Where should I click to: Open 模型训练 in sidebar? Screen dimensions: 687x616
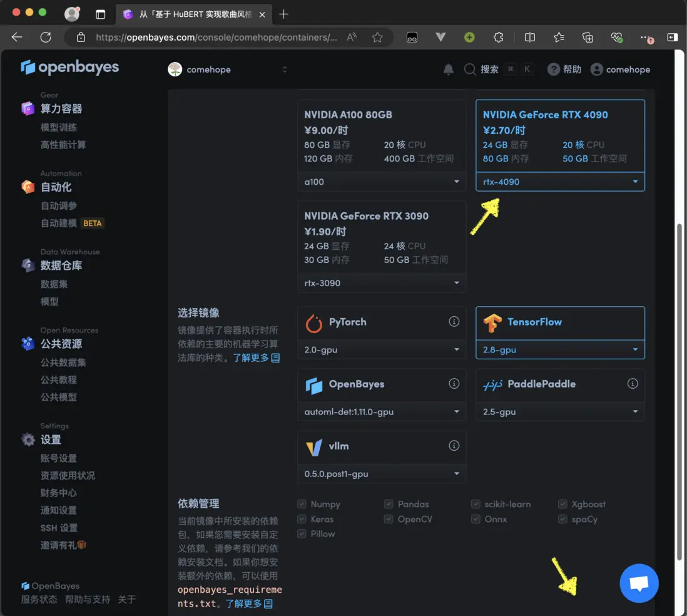(59, 127)
